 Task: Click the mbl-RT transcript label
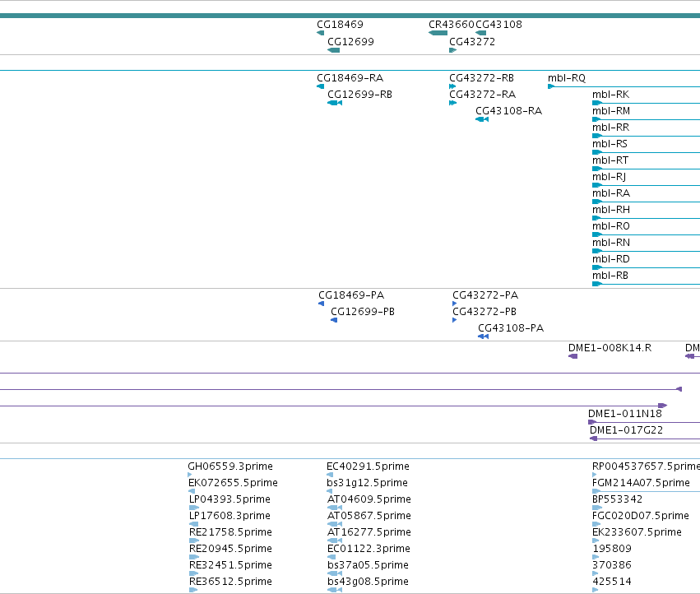610,160
